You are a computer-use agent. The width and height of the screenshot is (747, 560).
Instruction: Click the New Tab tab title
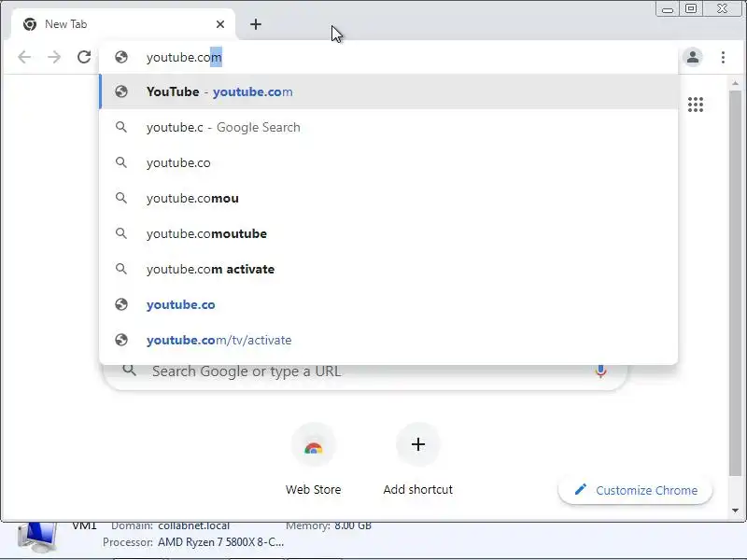click(65, 24)
